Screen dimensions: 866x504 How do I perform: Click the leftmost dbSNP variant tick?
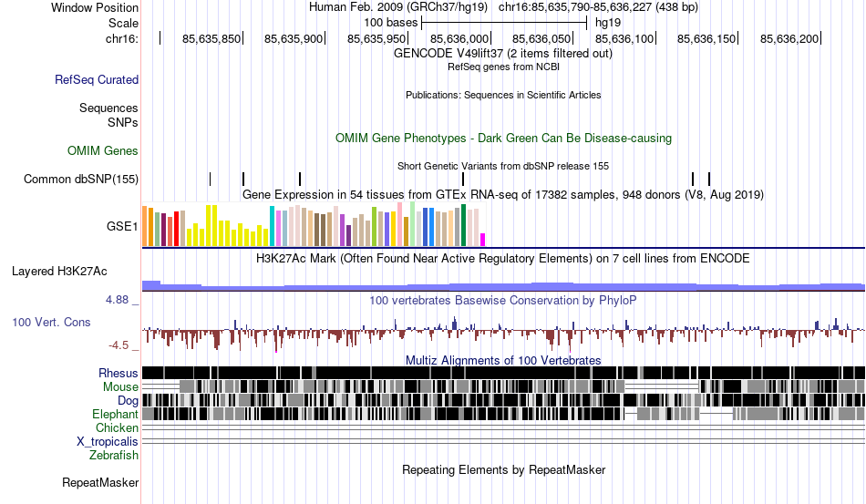(x=210, y=179)
